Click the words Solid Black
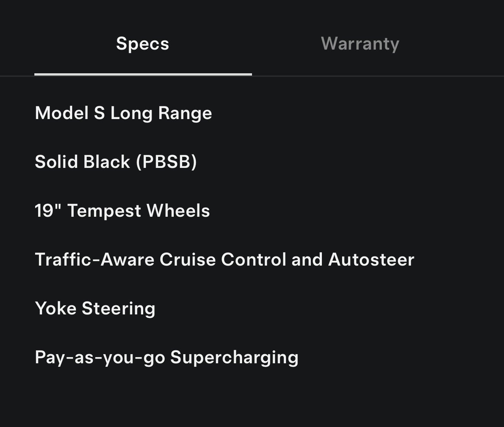The image size is (504, 427). pos(82,162)
